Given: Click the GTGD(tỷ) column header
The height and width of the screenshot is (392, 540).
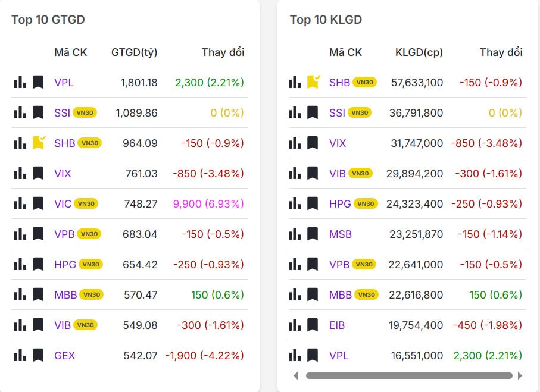Looking at the screenshot, I should click(134, 52).
